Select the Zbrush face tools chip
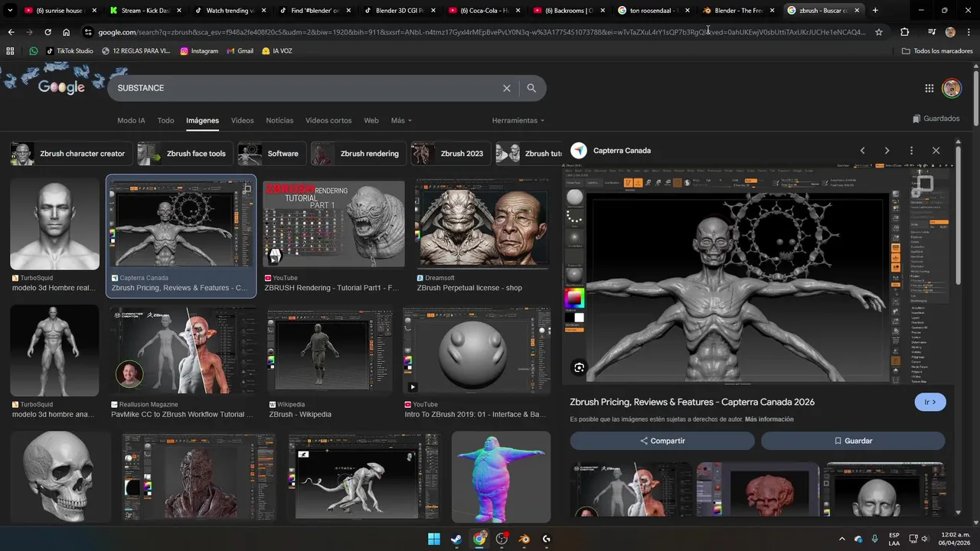 pyautogui.click(x=185, y=154)
